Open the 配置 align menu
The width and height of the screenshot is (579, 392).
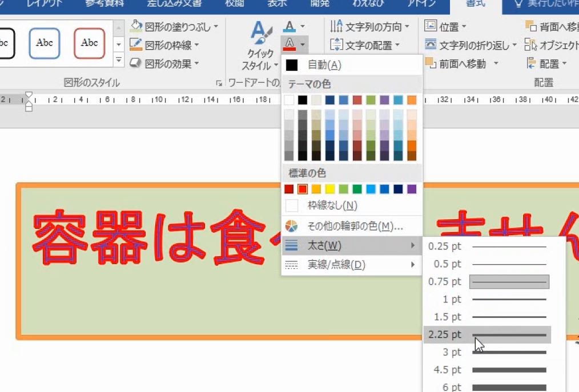tap(546, 63)
